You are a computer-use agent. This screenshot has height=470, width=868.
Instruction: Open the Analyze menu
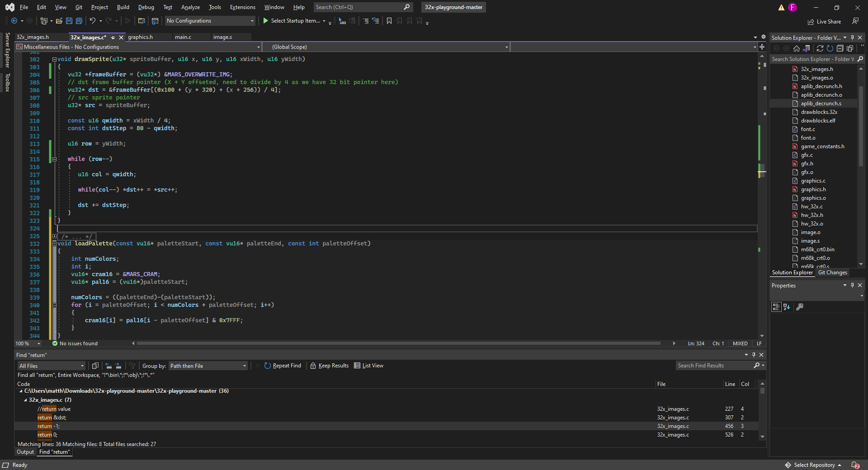tap(190, 7)
